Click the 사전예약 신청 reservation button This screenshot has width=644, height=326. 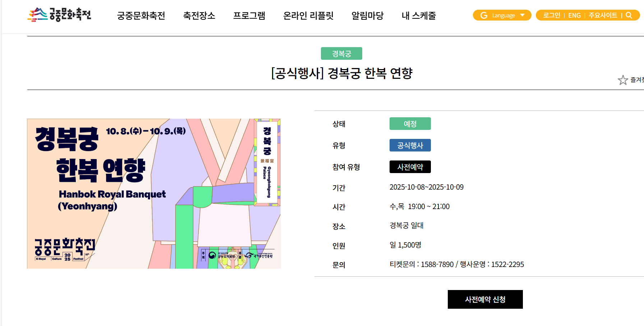(485, 299)
